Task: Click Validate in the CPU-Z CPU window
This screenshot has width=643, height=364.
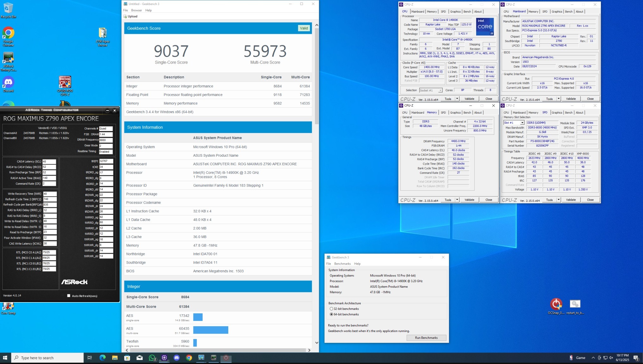Action: pos(469,99)
